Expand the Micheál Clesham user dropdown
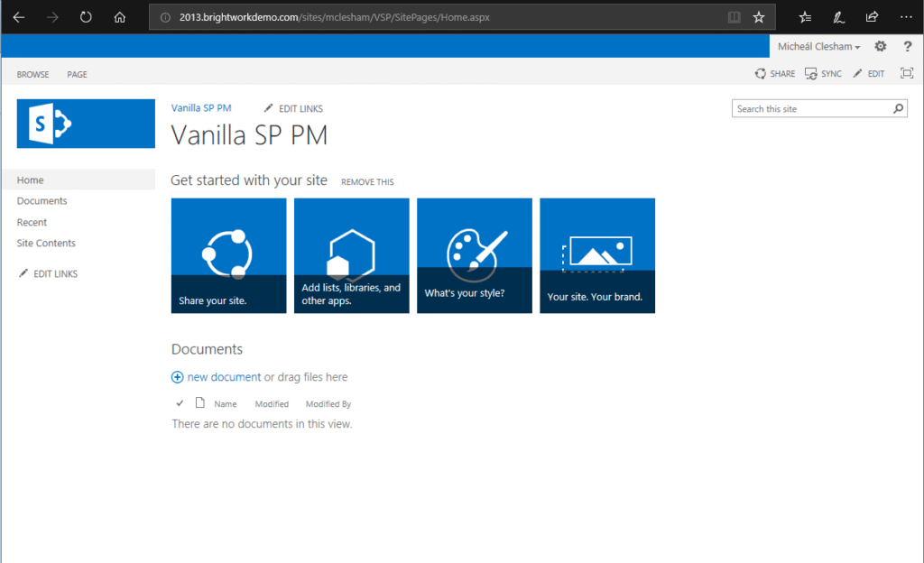Viewport: 924px width, 563px height. (x=819, y=47)
